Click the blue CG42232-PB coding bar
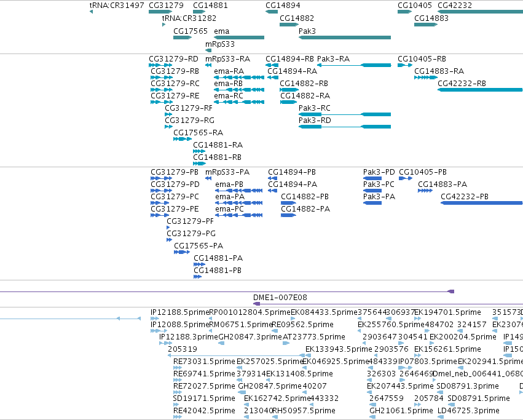Screen dimensions: 523x420 tap(482, 203)
